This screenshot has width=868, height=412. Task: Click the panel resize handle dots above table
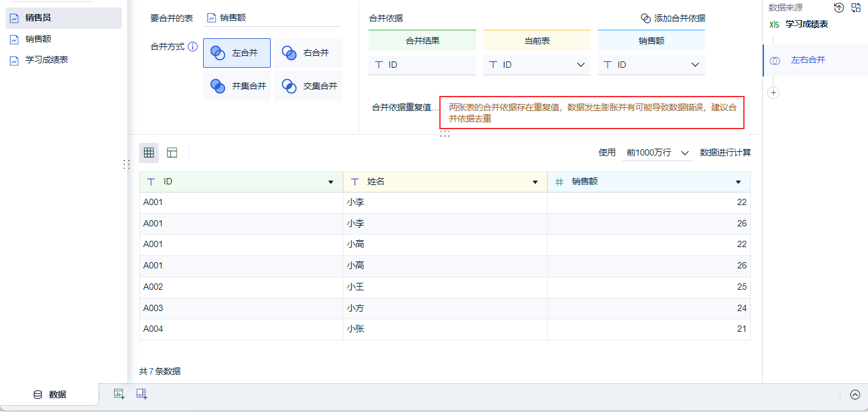(445, 134)
